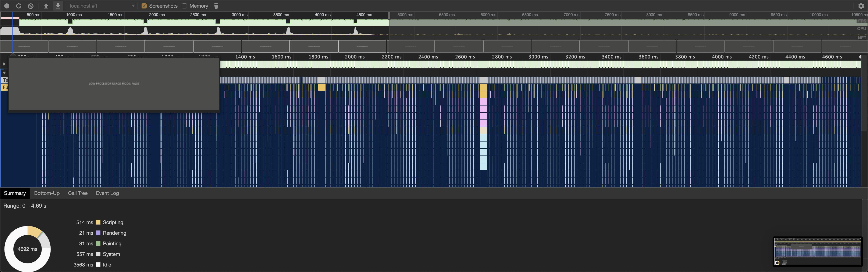Switch to the Bottom-Up tab
Image resolution: width=868 pixels, height=272 pixels.
pyautogui.click(x=47, y=193)
